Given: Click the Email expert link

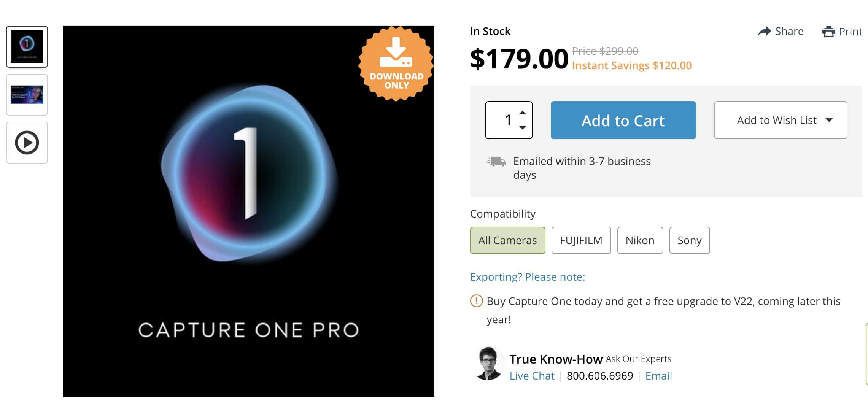Looking at the screenshot, I should (658, 376).
